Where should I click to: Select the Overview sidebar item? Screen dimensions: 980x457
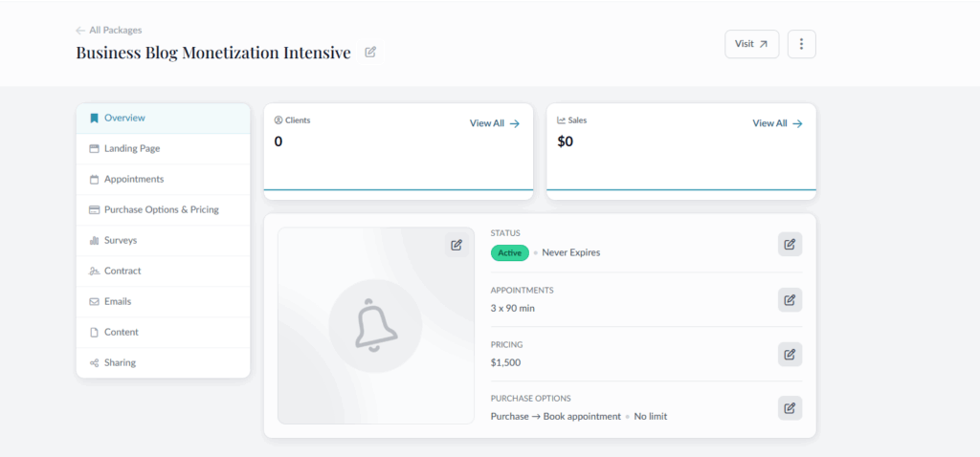163,118
